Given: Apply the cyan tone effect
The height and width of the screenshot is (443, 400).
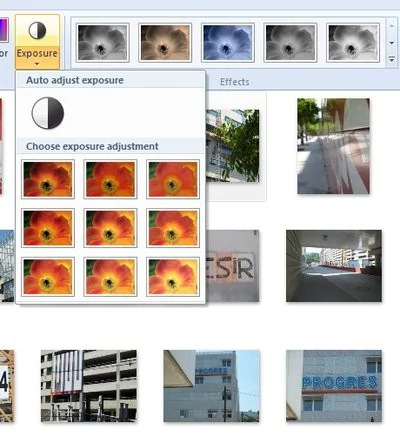Looking at the screenshot, I should [x=228, y=43].
